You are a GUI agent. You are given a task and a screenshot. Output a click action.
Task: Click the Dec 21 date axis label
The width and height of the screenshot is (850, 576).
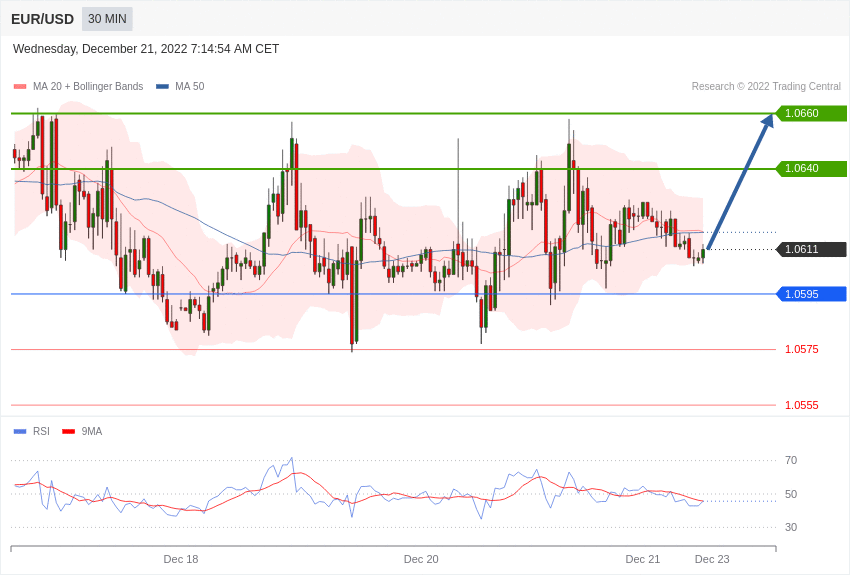643,559
